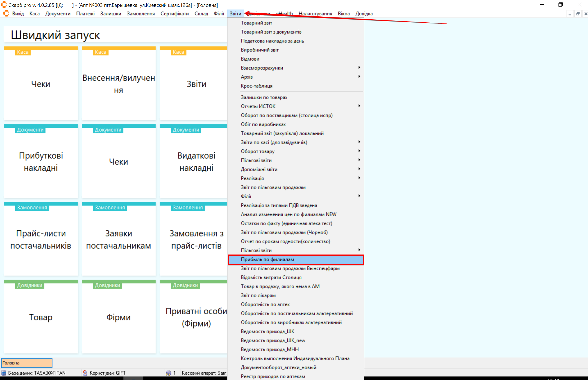Switch to the Головна window tab

coord(27,363)
